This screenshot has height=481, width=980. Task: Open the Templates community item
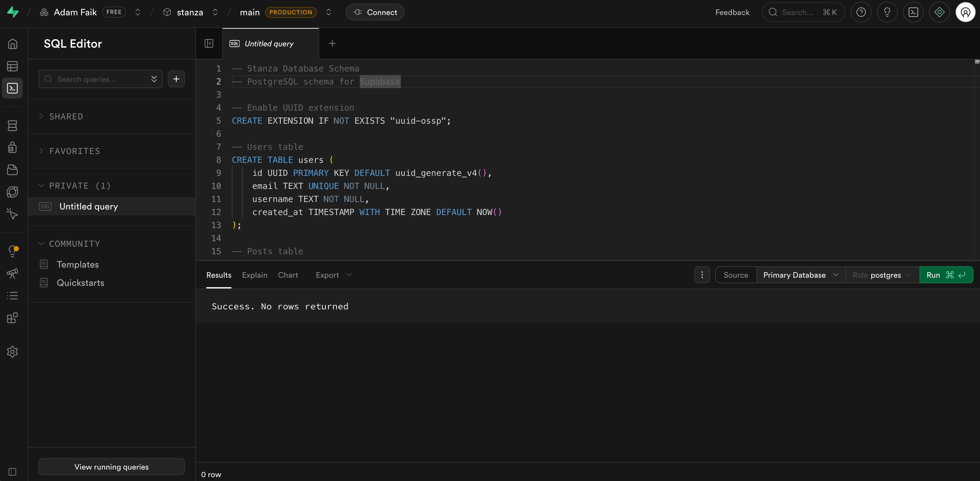point(78,264)
